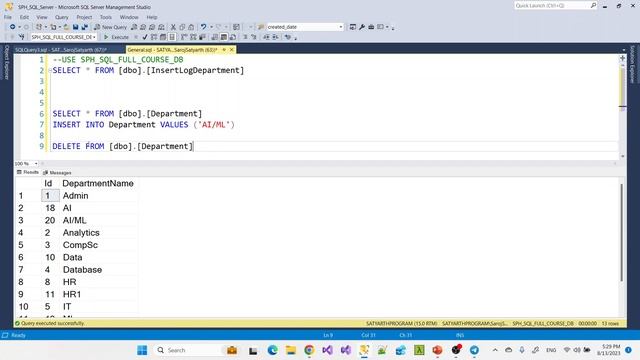Image resolution: width=640 pixels, height=360 pixels.
Task: Click the Copy icon in toolbar
Action: (x=182, y=27)
